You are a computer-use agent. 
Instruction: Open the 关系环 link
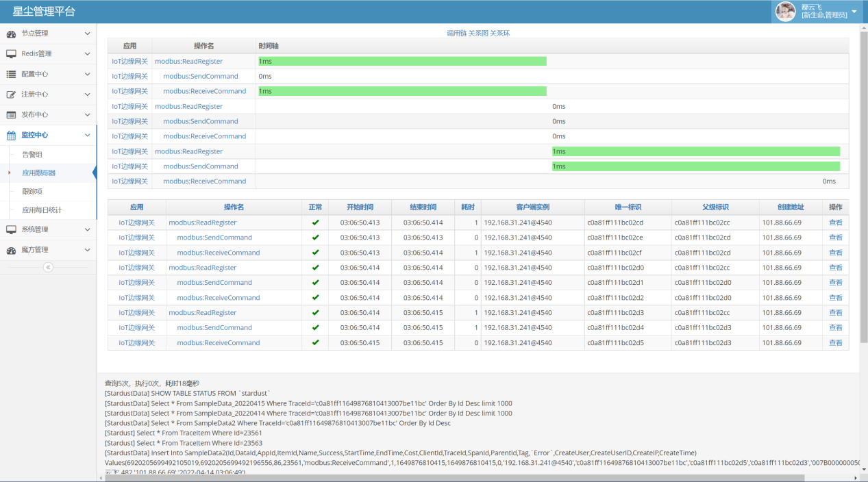(499, 33)
